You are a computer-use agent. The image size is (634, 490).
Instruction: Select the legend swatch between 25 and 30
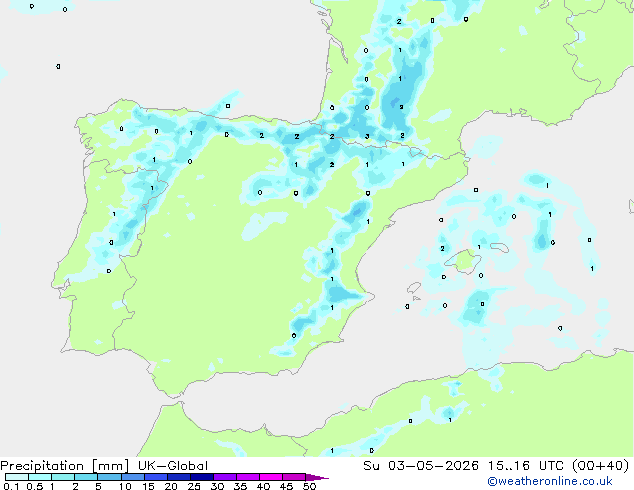(x=201, y=477)
